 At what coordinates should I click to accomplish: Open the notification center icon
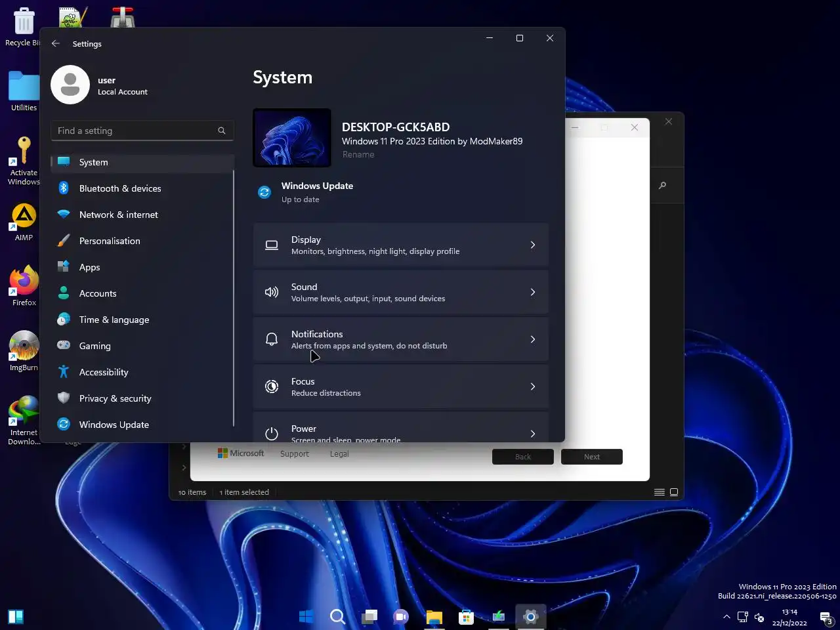pyautogui.click(x=826, y=618)
